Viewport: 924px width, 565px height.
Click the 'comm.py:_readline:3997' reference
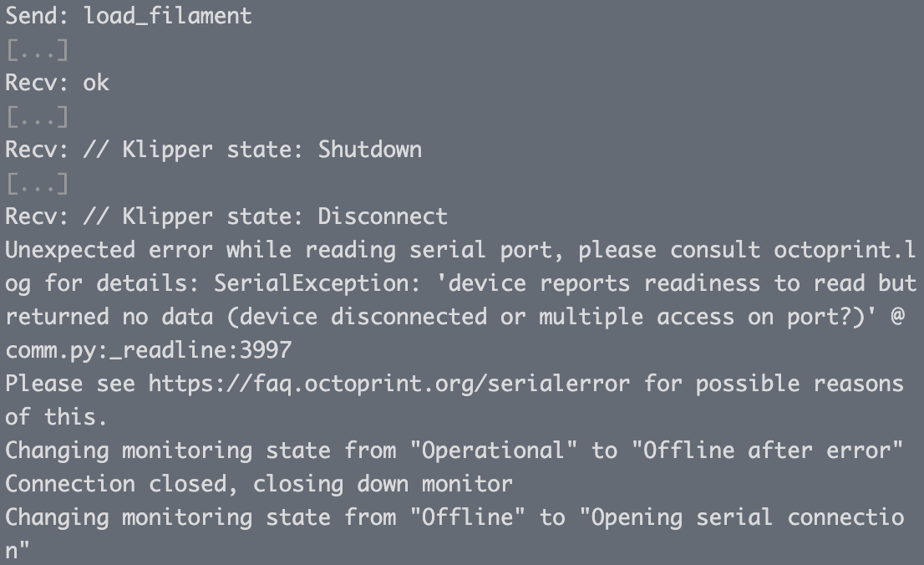[x=149, y=350]
